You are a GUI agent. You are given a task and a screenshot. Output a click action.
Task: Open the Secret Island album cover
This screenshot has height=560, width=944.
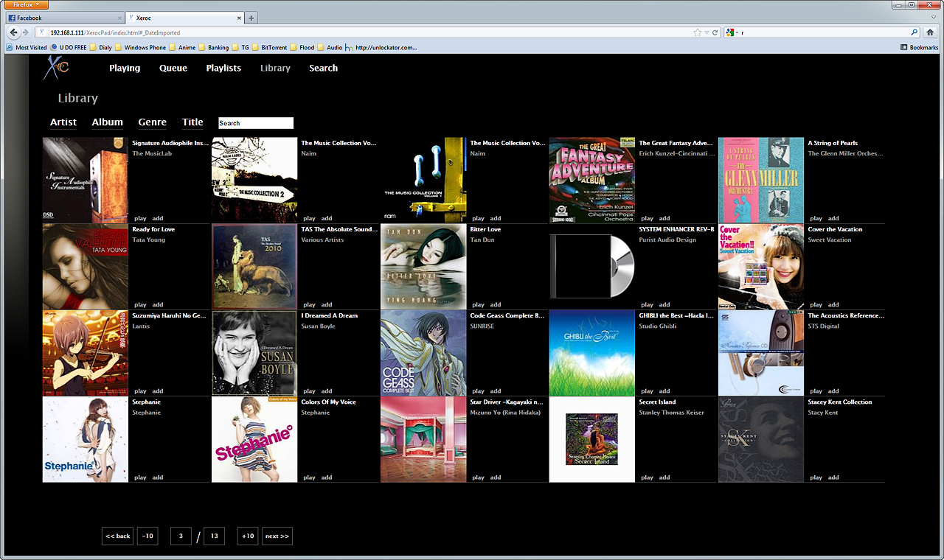(592, 439)
